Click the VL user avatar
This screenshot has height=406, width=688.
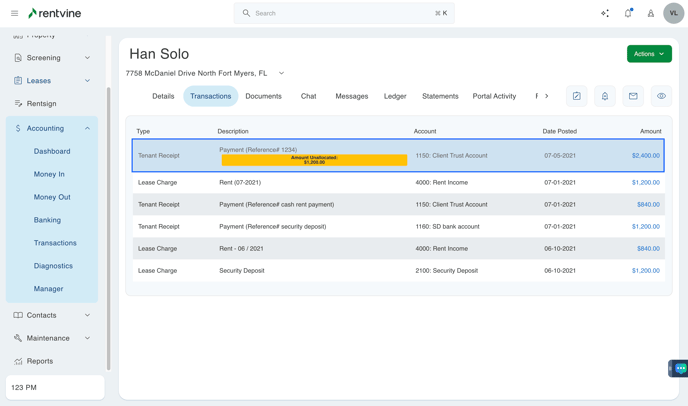pyautogui.click(x=673, y=13)
